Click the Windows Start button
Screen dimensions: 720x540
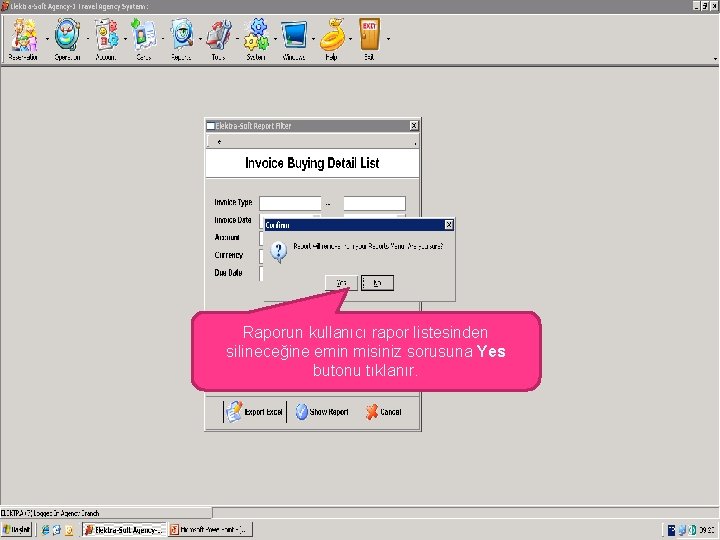click(x=17, y=529)
